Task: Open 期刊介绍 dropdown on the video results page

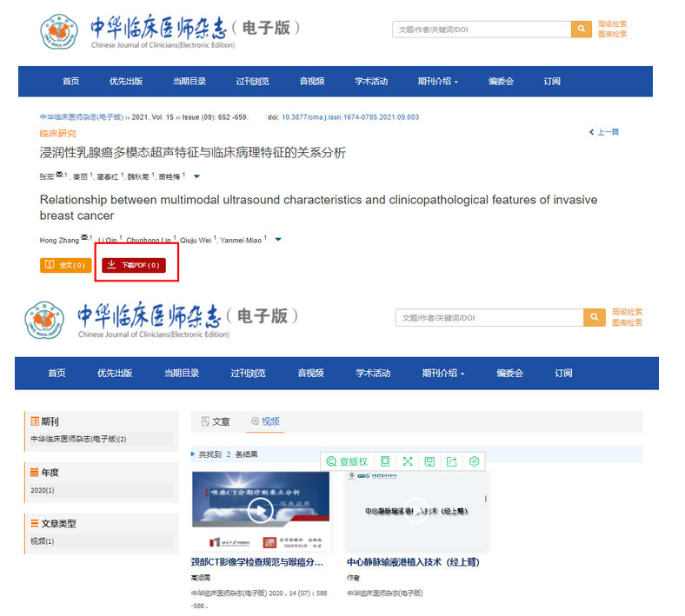Action: (443, 373)
